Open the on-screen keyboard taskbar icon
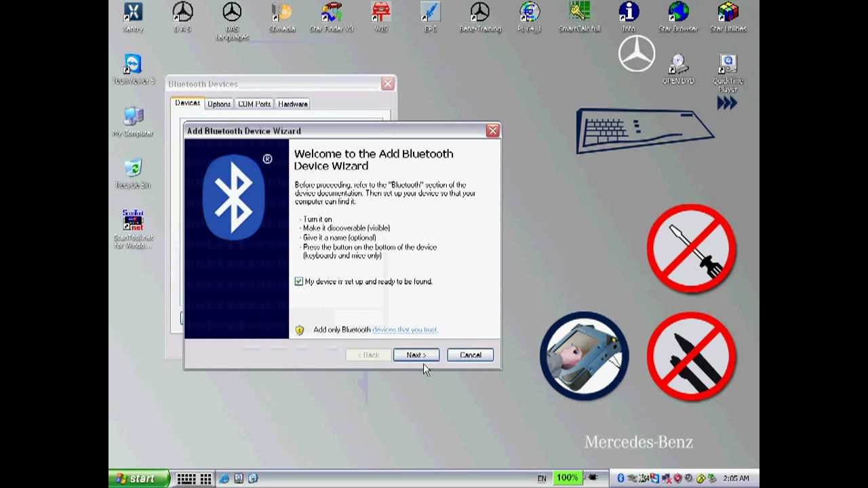The height and width of the screenshot is (488, 868). 186,479
